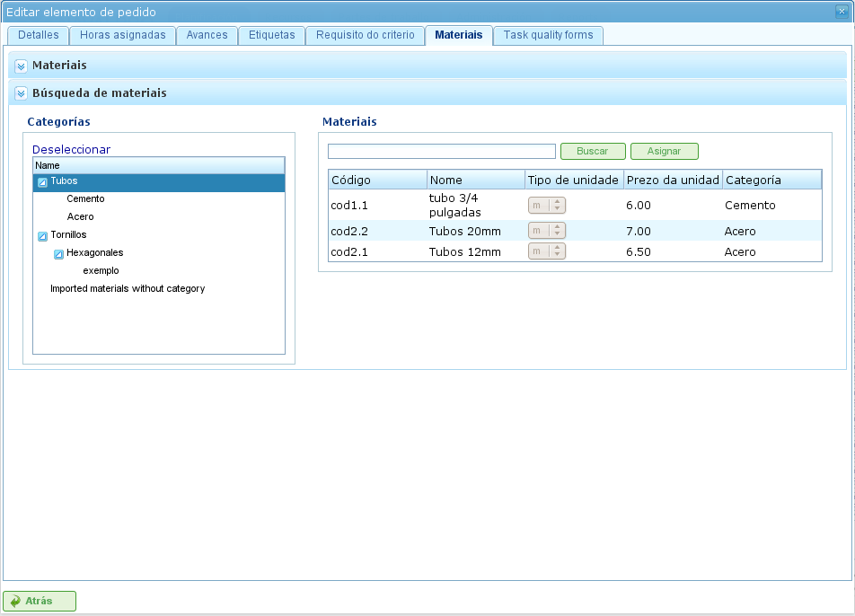Close the Editar elemento de pedido dialog
This screenshot has width=855, height=616.
843,12
